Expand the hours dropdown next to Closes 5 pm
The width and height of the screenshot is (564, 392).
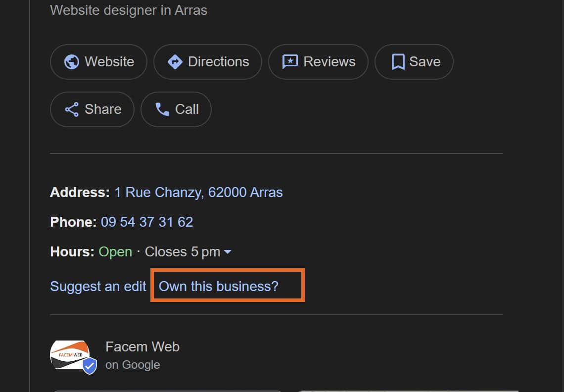click(x=227, y=252)
